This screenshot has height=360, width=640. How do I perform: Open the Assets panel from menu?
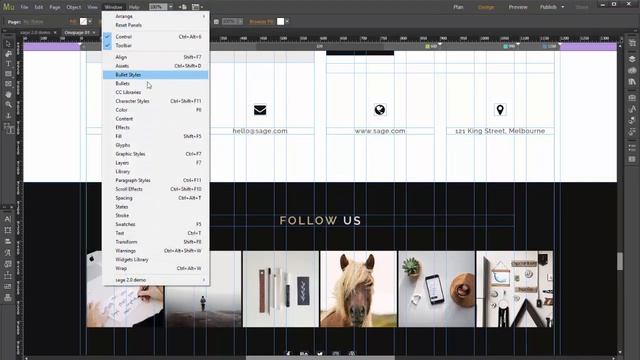click(156, 66)
